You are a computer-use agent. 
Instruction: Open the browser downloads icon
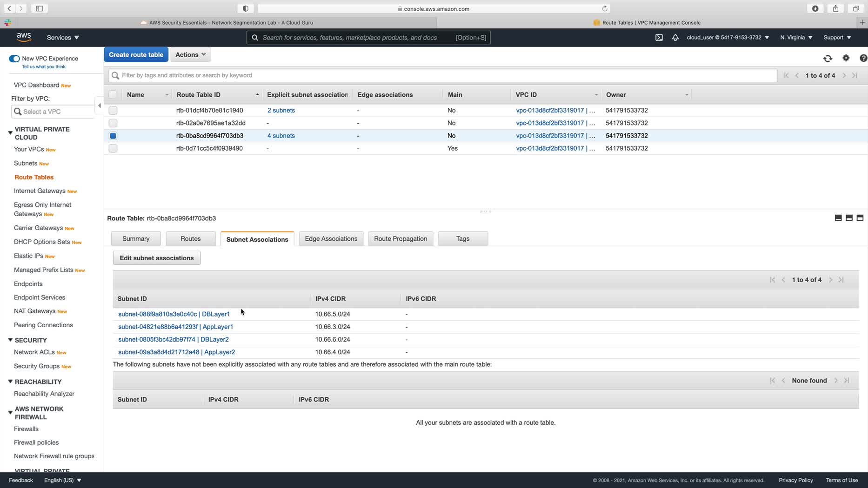[815, 8]
